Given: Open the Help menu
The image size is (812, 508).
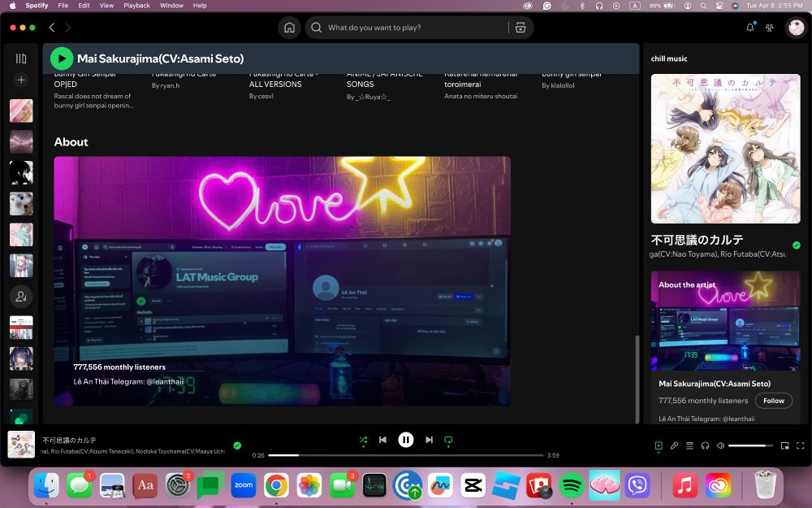Looking at the screenshot, I should (200, 6).
